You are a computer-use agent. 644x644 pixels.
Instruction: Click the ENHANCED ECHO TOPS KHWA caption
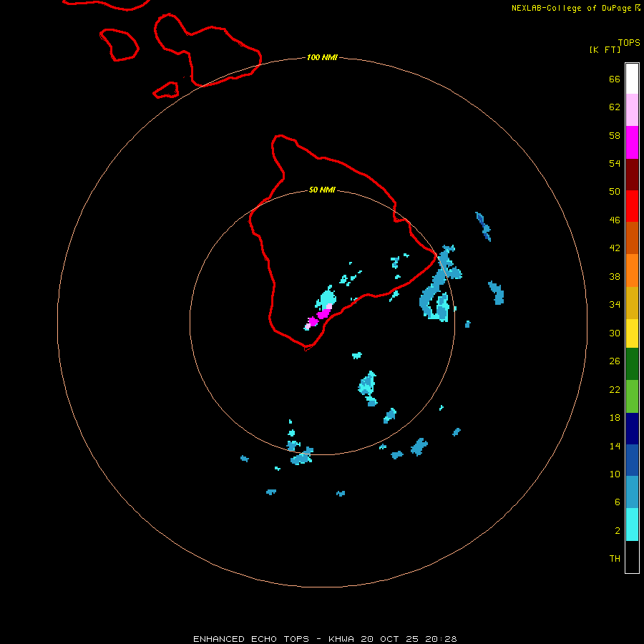click(325, 639)
